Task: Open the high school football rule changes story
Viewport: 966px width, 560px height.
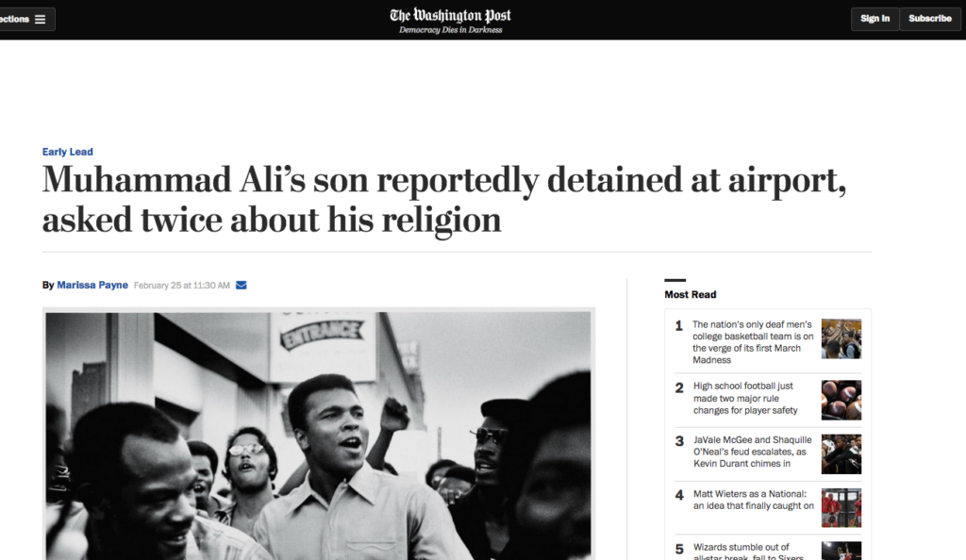Action: (x=745, y=398)
